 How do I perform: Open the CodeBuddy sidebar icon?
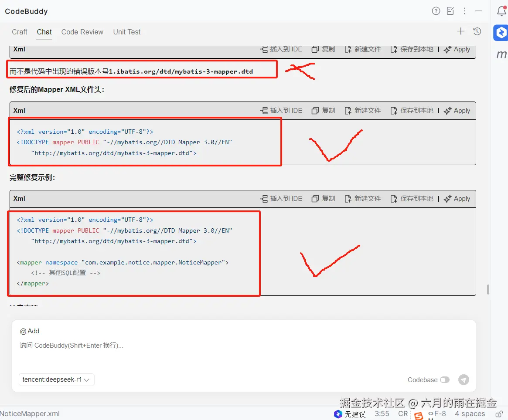click(x=501, y=33)
